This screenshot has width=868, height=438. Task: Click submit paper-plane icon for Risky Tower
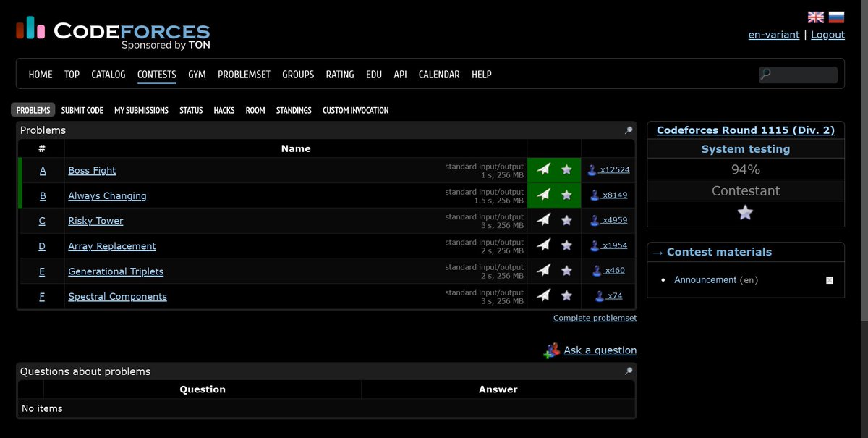[544, 220]
